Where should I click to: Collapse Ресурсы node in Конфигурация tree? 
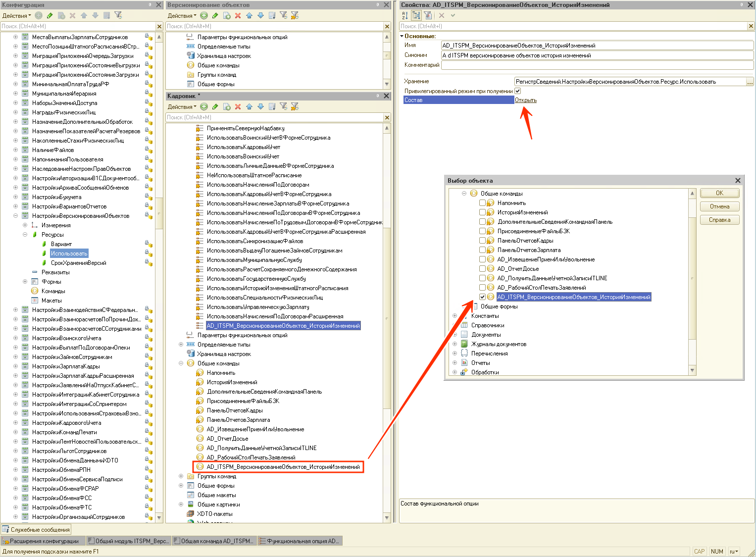(x=25, y=235)
